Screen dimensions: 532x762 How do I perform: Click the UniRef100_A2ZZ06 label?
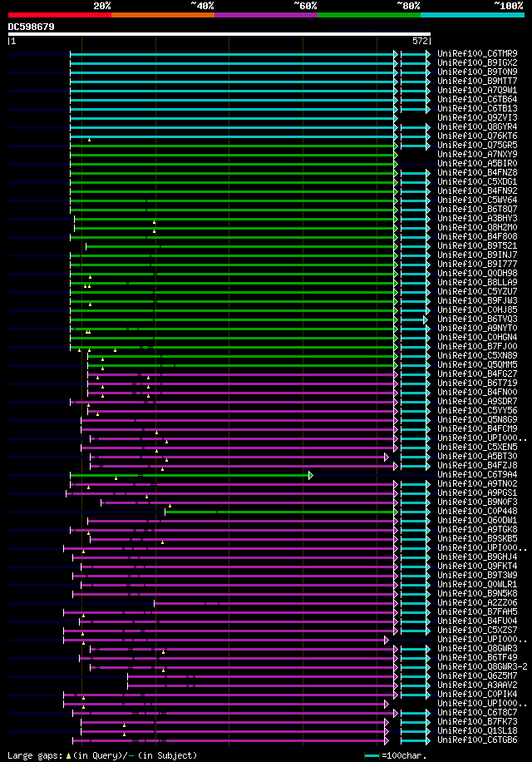point(477,602)
